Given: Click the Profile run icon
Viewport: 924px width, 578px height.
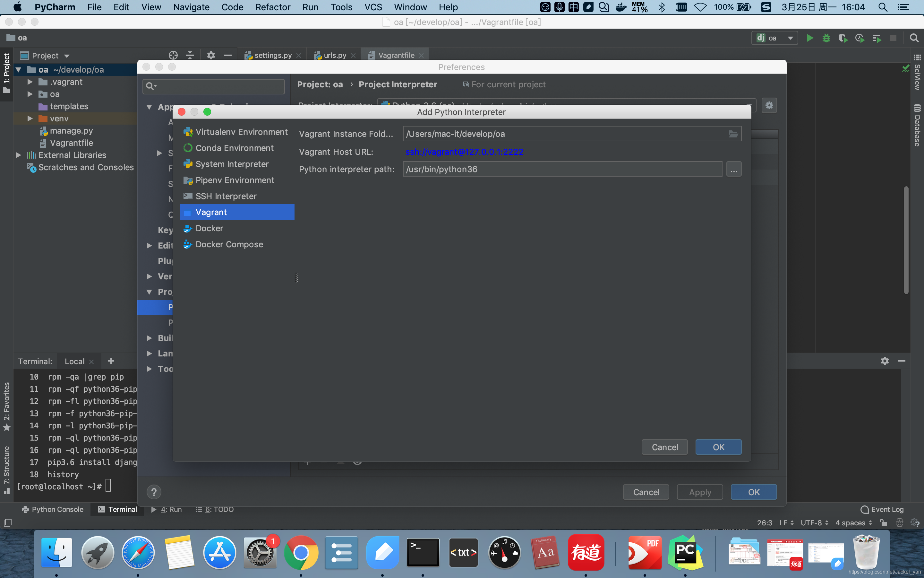Looking at the screenshot, I should tap(860, 38).
